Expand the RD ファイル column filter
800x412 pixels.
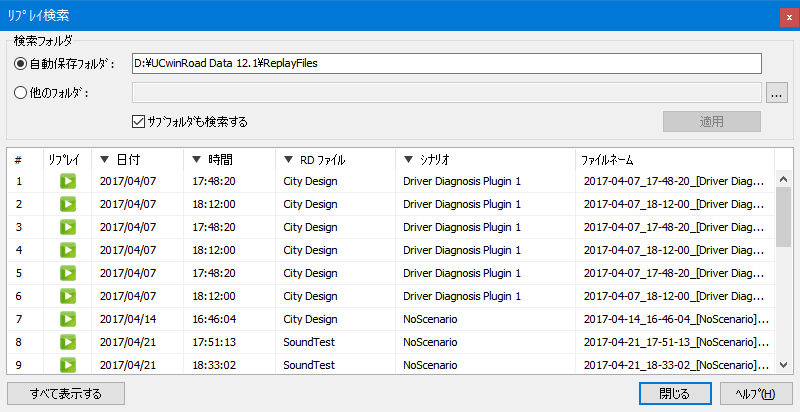click(288, 160)
